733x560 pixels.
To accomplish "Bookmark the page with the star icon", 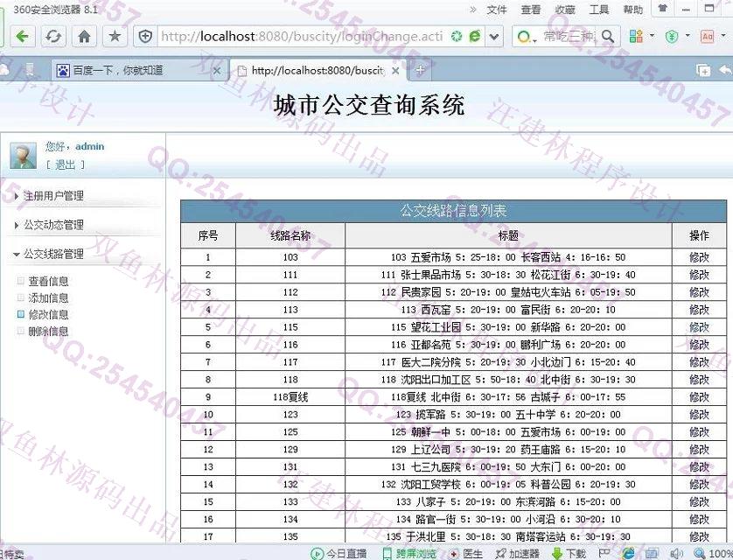I will pyautogui.click(x=115, y=37).
